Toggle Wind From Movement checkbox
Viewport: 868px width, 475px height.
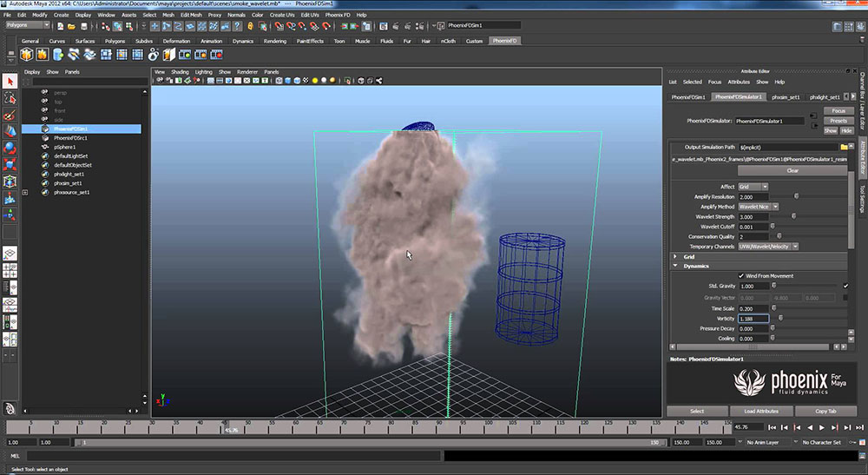740,275
